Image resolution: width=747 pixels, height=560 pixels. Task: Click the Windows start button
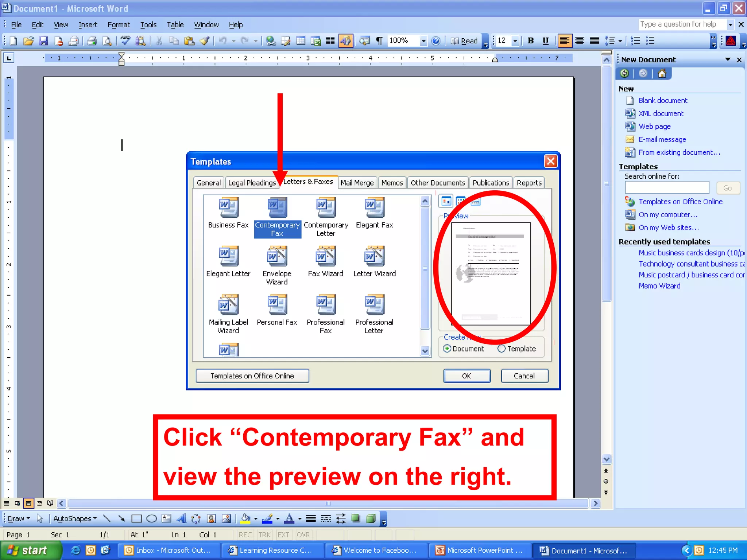[31, 551]
